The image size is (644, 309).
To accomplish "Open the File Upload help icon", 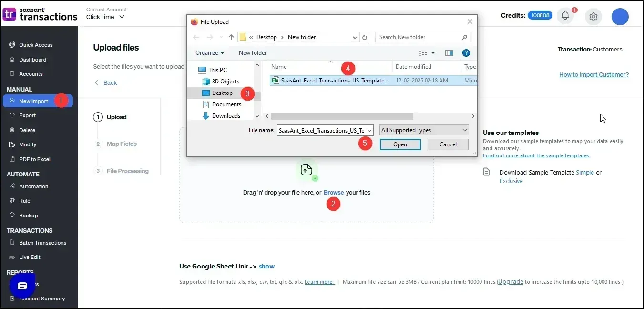I will click(x=466, y=53).
